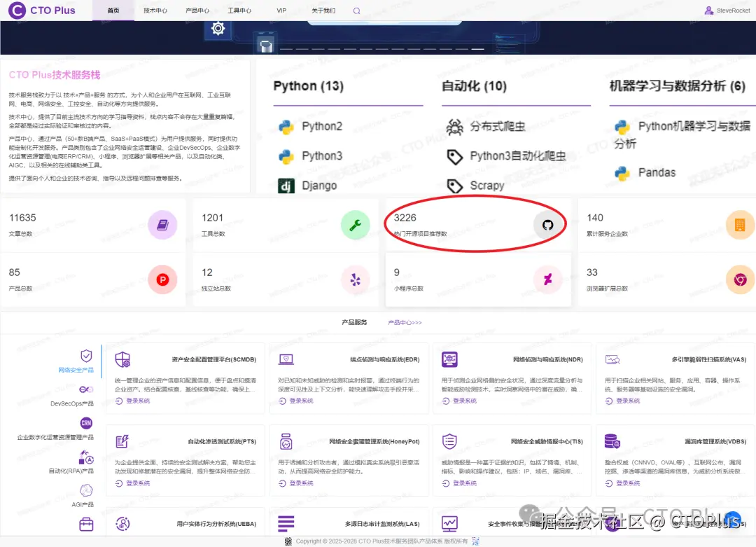Click the gear icon in the banner
The image size is (756, 547).
(x=218, y=29)
